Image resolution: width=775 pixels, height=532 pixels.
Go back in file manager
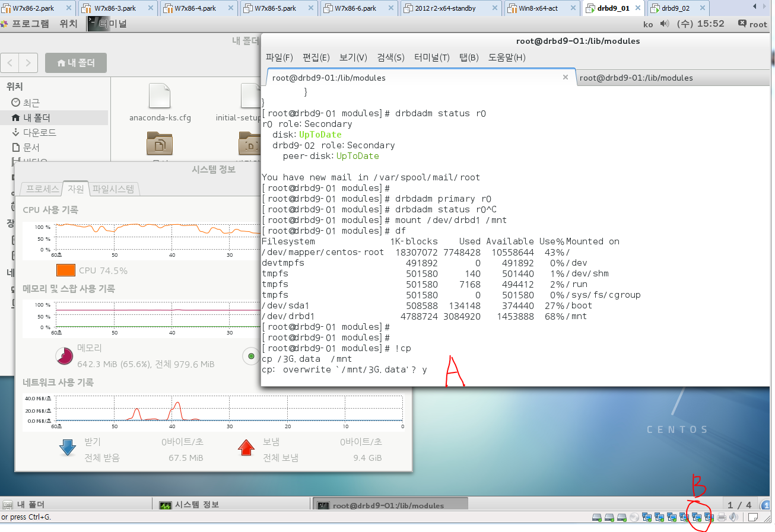[10, 62]
